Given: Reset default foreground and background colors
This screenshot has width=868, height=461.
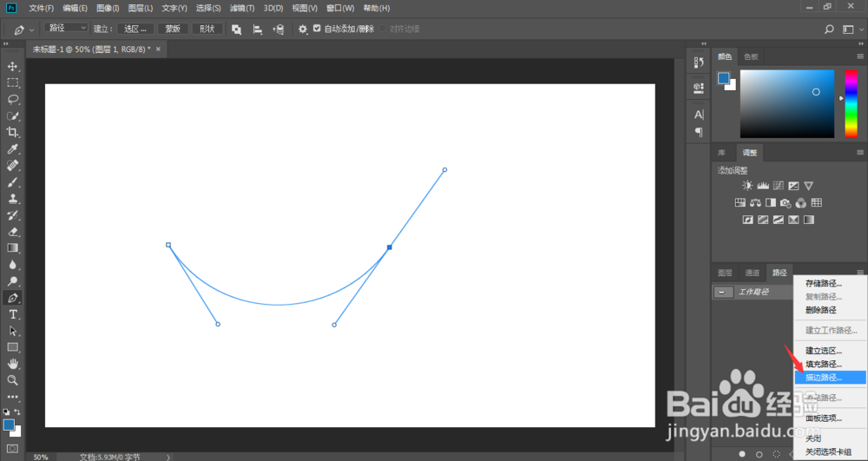Looking at the screenshot, I should point(6,412).
